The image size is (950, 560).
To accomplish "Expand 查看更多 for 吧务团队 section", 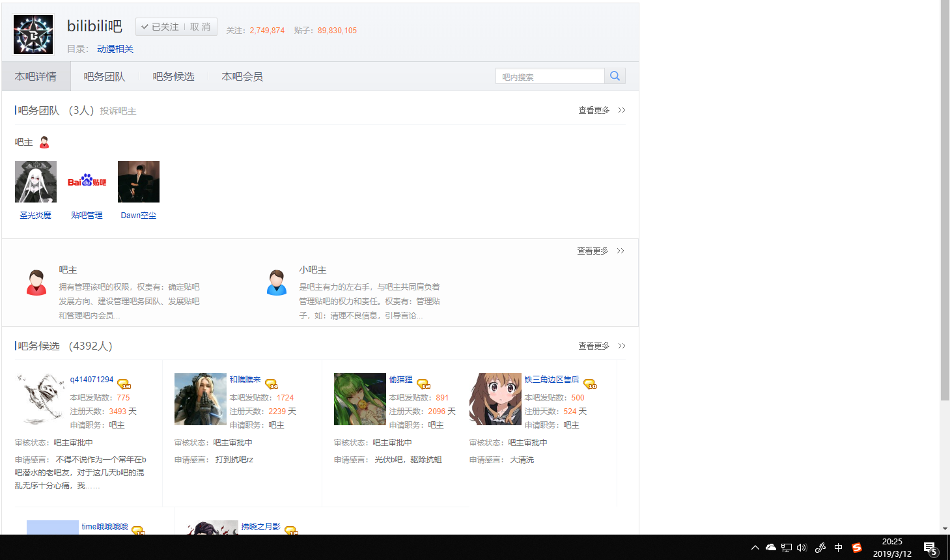I will pos(601,110).
